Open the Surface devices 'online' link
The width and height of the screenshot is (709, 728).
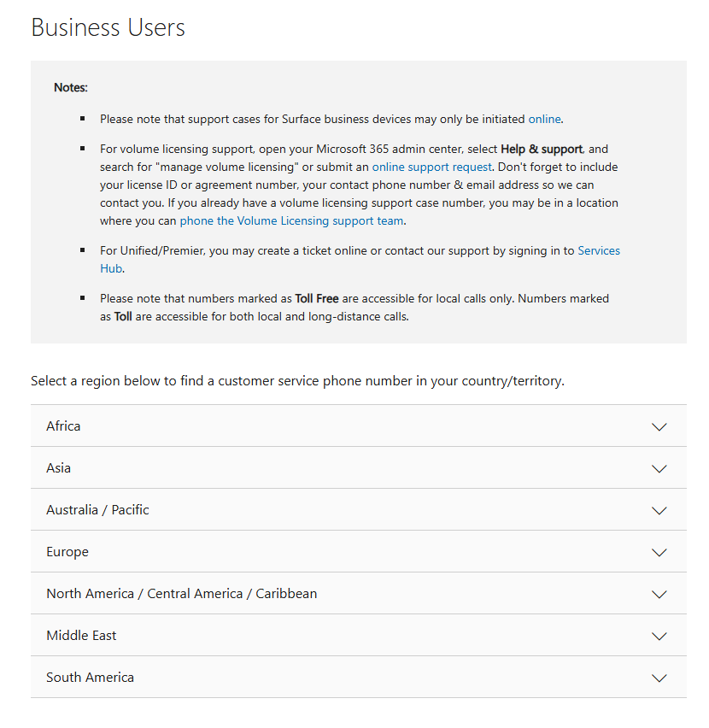point(544,119)
